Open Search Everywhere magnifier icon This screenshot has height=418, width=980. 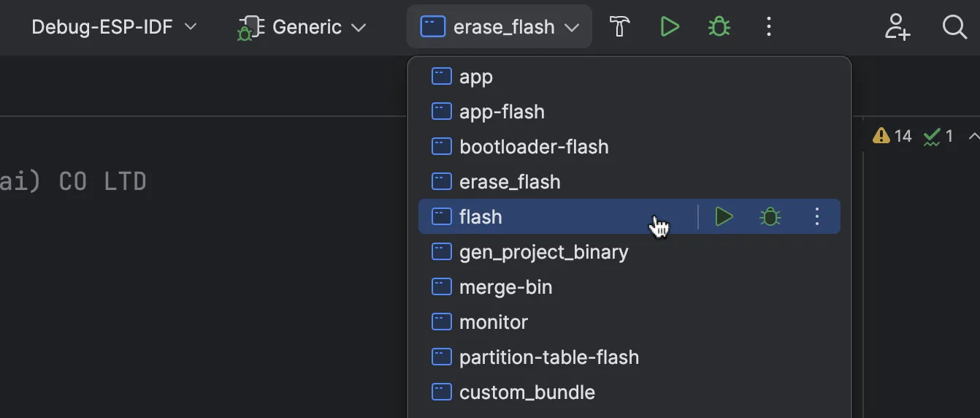pyautogui.click(x=954, y=27)
